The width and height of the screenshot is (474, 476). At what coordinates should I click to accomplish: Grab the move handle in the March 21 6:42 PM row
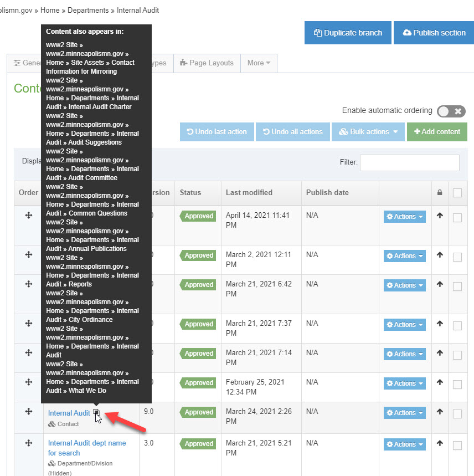pos(28,284)
